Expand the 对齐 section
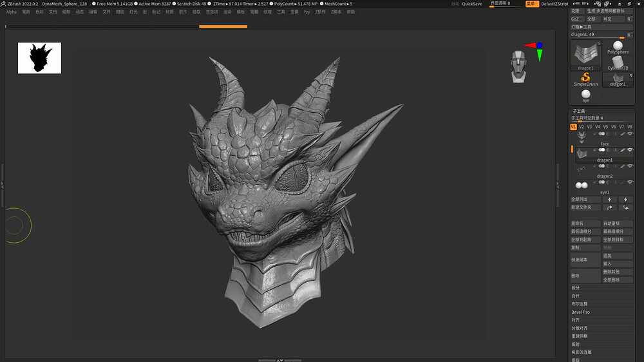 coord(575,320)
